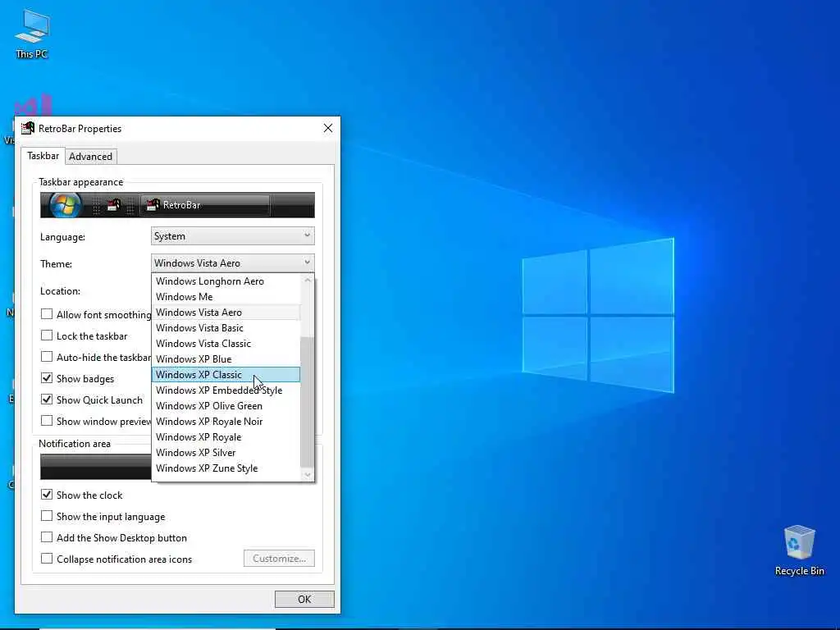Screen dimensions: 840x630
Task: Choose Windows XP Olive Green theme
Action: 226,405
